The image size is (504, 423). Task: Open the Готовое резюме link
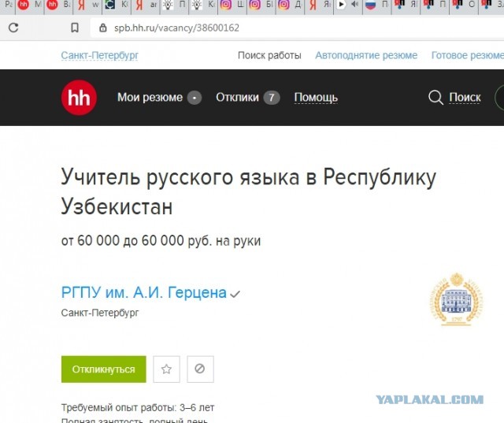point(467,55)
